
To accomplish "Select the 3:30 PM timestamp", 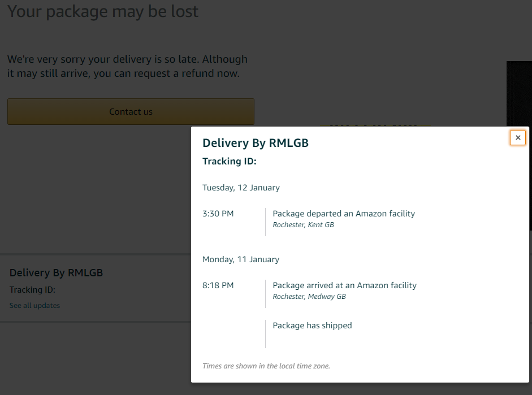I will pos(218,214).
